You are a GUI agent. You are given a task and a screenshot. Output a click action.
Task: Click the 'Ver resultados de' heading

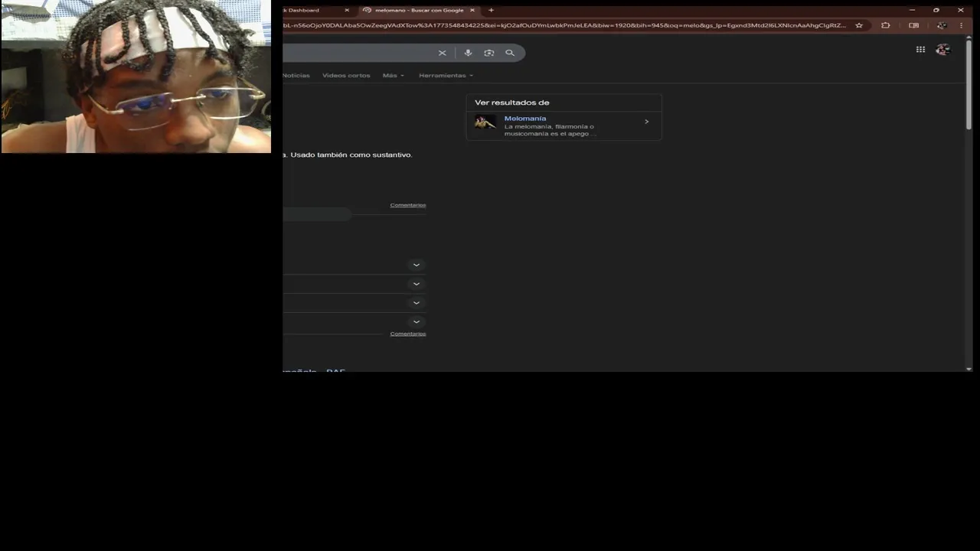coord(512,103)
